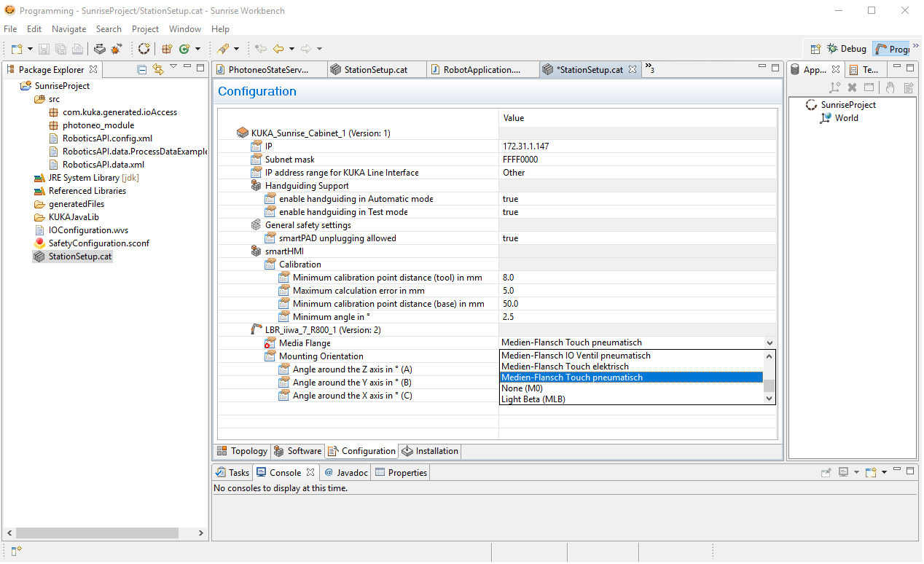Select RoboticsAPI.config.xml file
Screen dimensions: 924x564
coord(107,138)
